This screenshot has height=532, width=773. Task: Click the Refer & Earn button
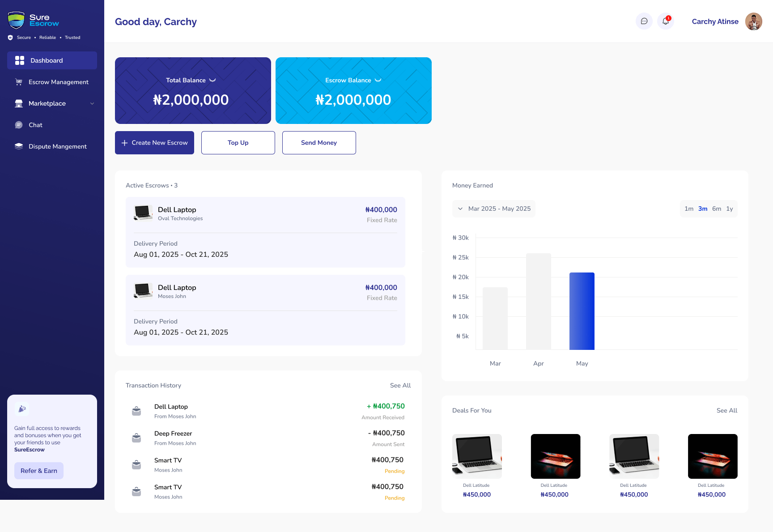(39, 471)
